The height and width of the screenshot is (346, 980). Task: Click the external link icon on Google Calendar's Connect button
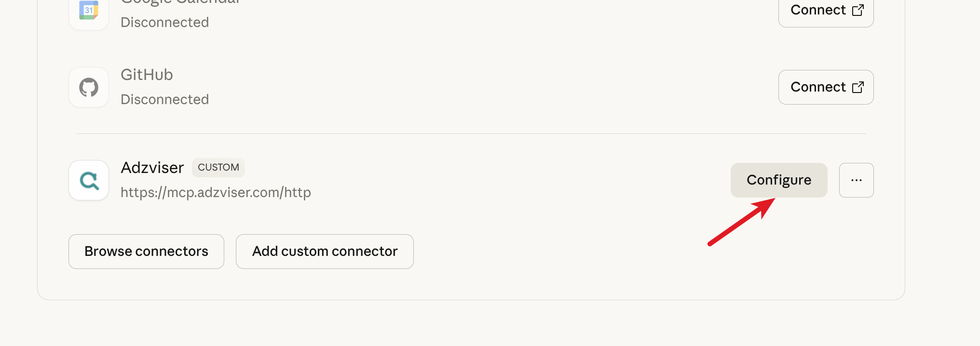[858, 9]
